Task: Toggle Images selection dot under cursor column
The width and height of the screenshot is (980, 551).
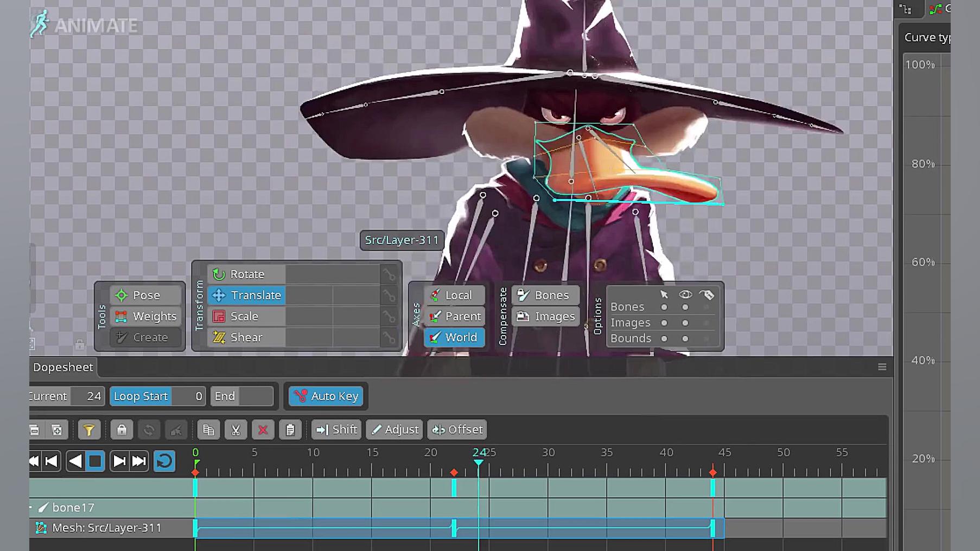Action: (x=664, y=323)
